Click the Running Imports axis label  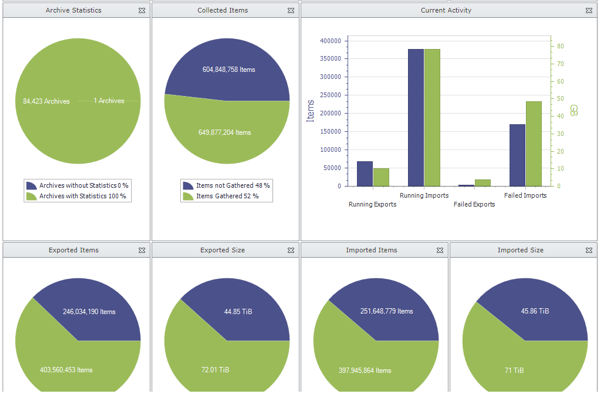pyautogui.click(x=424, y=195)
